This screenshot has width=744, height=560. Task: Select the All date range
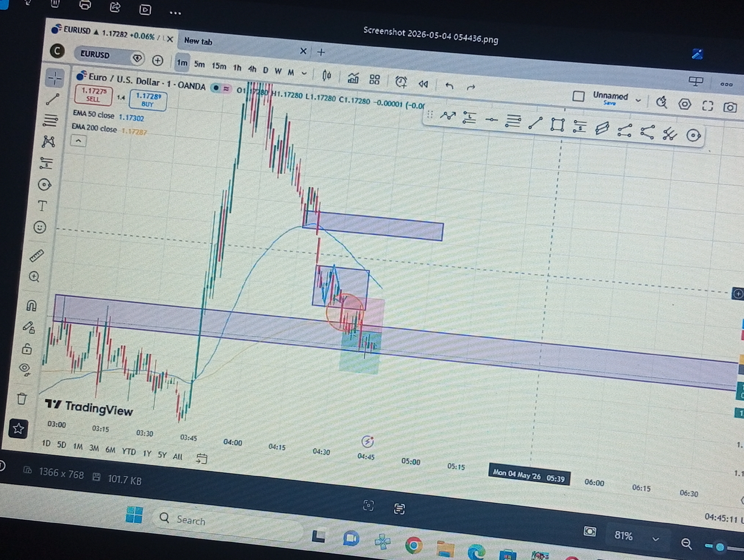pyautogui.click(x=178, y=457)
